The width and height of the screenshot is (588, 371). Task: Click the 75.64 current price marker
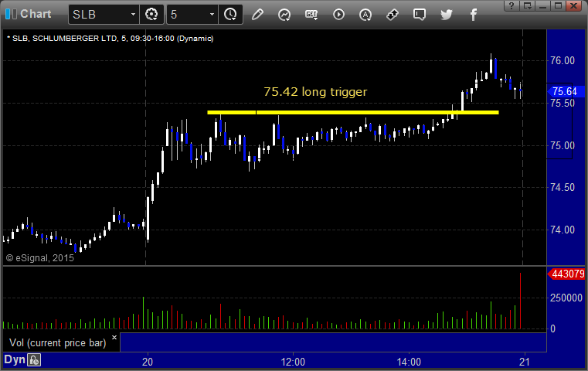[566, 91]
